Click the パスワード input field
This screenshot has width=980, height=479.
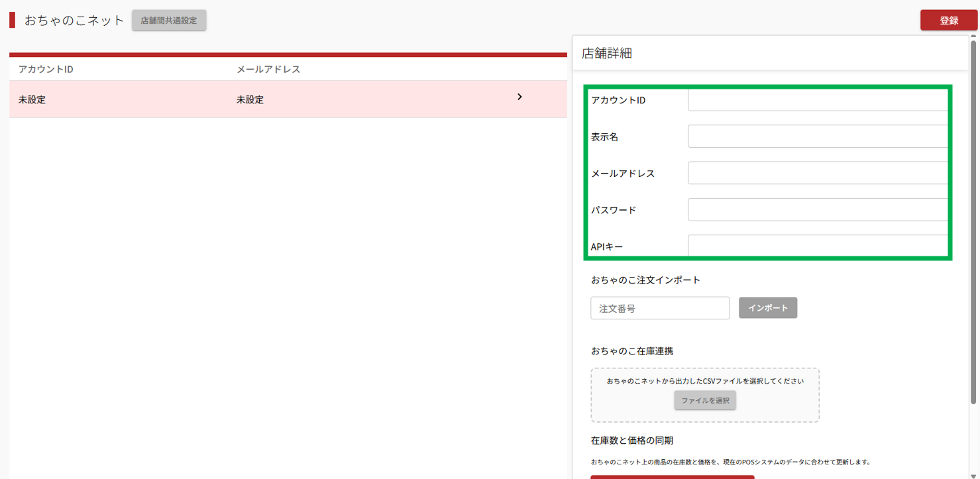pos(817,209)
